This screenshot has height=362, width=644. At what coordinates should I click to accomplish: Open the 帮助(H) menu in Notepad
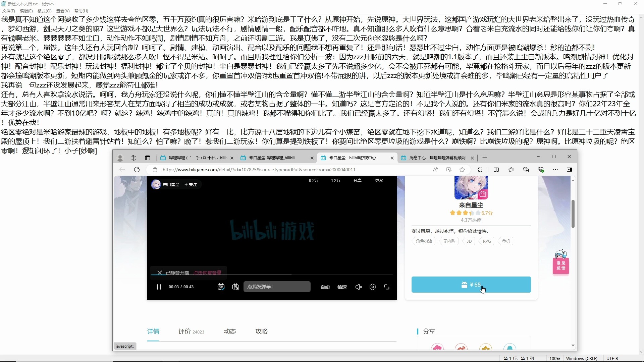pos(81,11)
